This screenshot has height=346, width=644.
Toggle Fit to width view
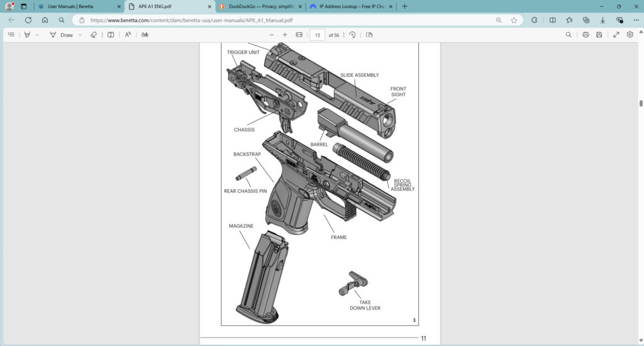(299, 35)
